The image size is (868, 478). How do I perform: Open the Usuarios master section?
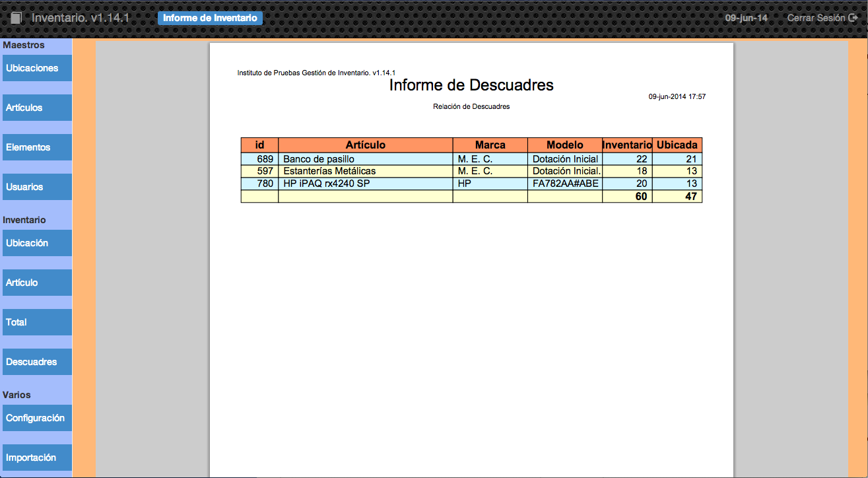pos(37,187)
